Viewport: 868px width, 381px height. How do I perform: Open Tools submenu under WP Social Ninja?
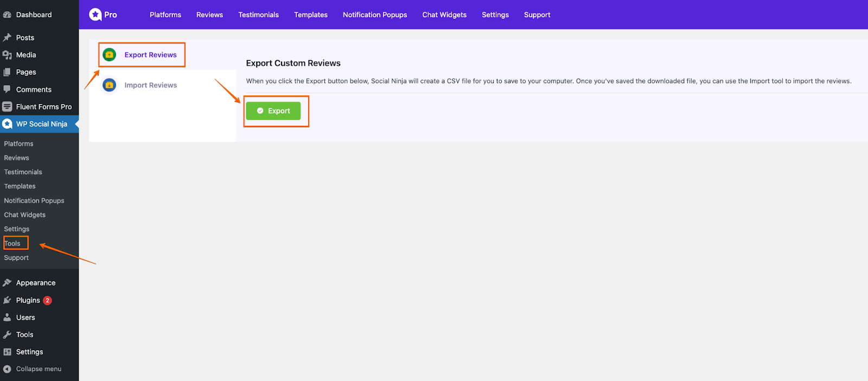click(x=12, y=243)
